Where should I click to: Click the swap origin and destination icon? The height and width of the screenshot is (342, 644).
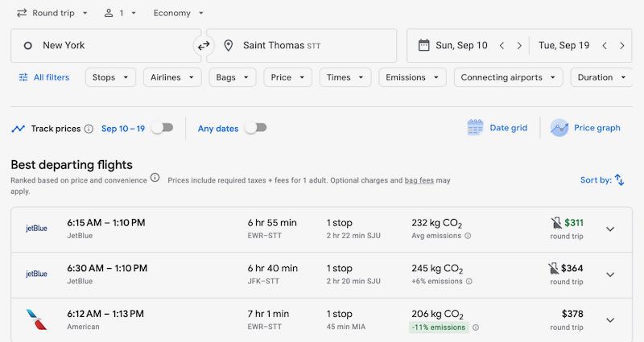204,46
